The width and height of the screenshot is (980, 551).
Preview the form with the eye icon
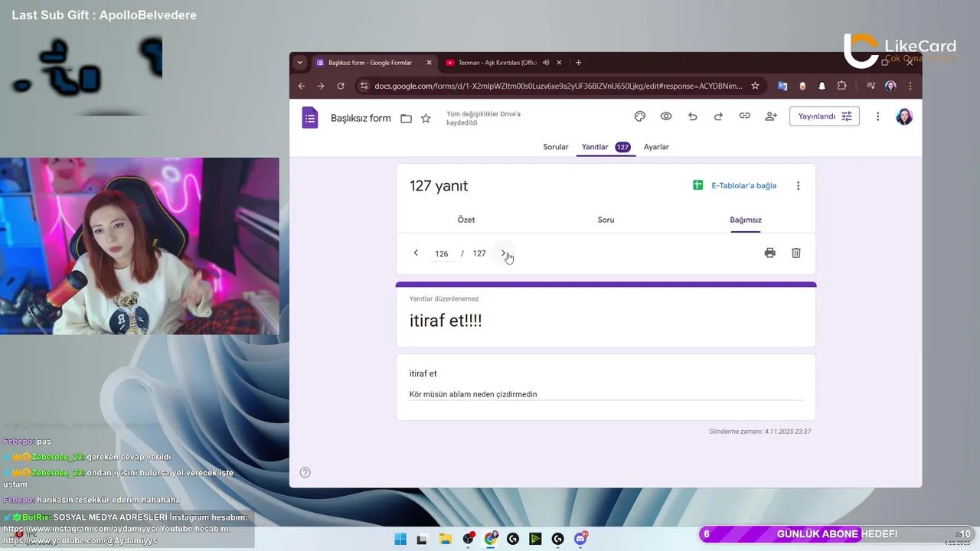(666, 116)
